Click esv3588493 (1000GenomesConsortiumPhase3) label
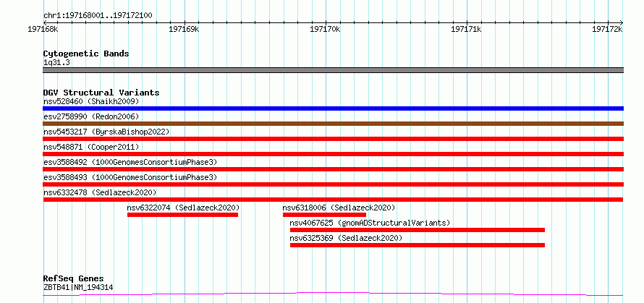This screenshot has width=644, height=303. click(x=130, y=177)
